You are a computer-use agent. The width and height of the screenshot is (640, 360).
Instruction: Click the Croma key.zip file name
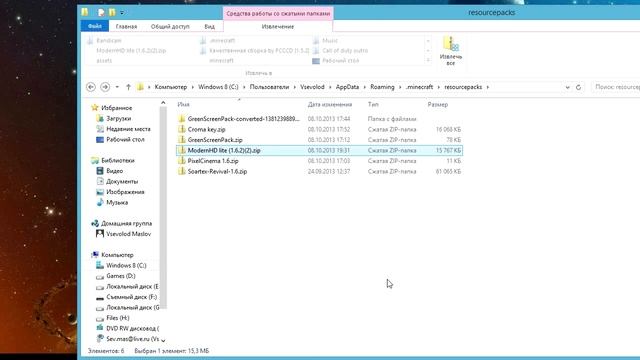coord(207,129)
